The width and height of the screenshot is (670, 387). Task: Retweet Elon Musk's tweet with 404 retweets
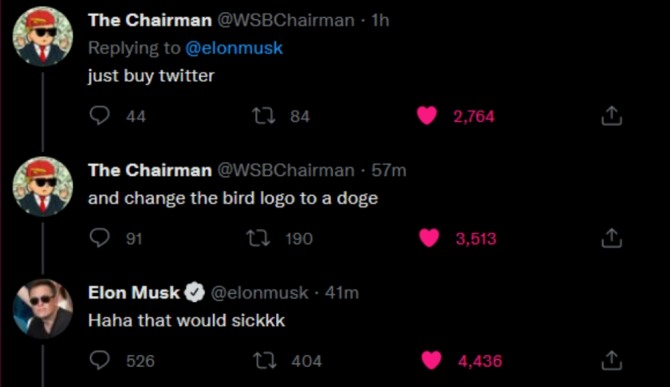(x=265, y=361)
